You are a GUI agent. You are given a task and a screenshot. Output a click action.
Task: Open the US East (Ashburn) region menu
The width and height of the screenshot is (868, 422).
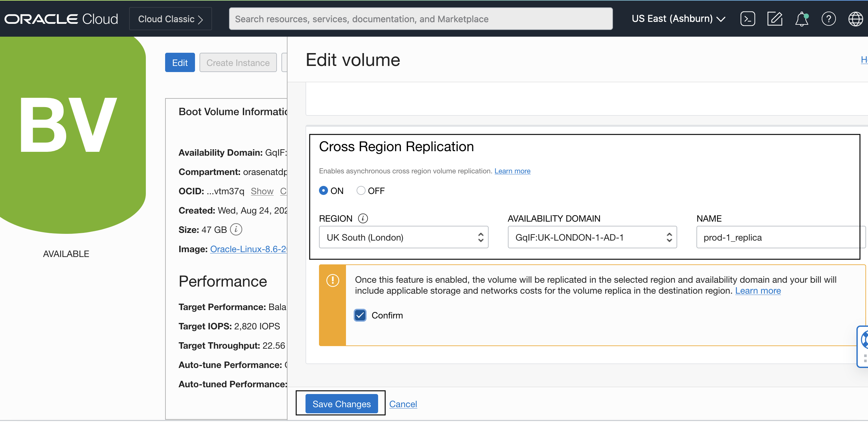(x=678, y=19)
